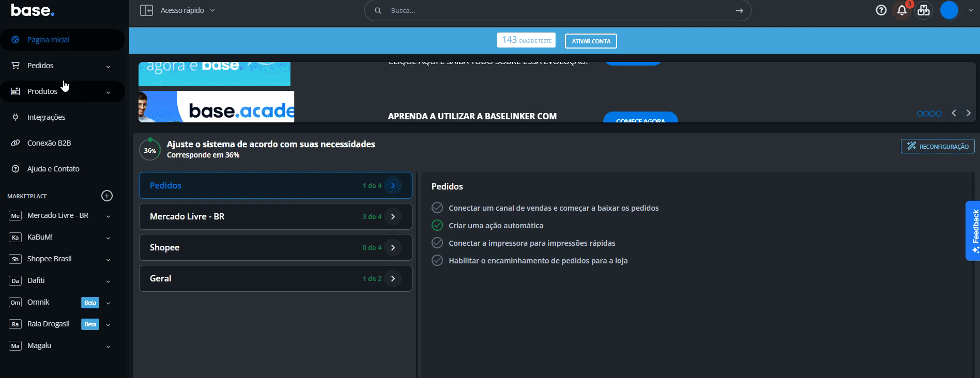Go to next banner slide
980x378 pixels.
pyautogui.click(x=969, y=113)
